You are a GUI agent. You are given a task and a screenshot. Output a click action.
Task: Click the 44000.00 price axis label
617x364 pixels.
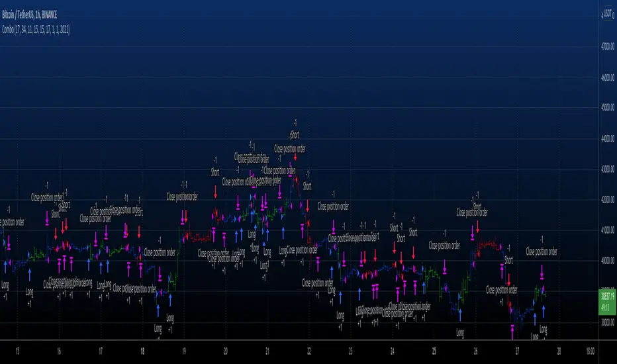608,138
